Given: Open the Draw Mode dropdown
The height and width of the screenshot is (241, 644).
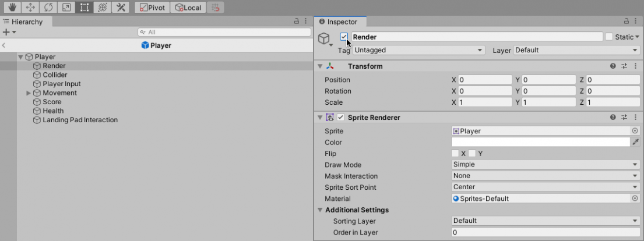Looking at the screenshot, I should tap(546, 165).
